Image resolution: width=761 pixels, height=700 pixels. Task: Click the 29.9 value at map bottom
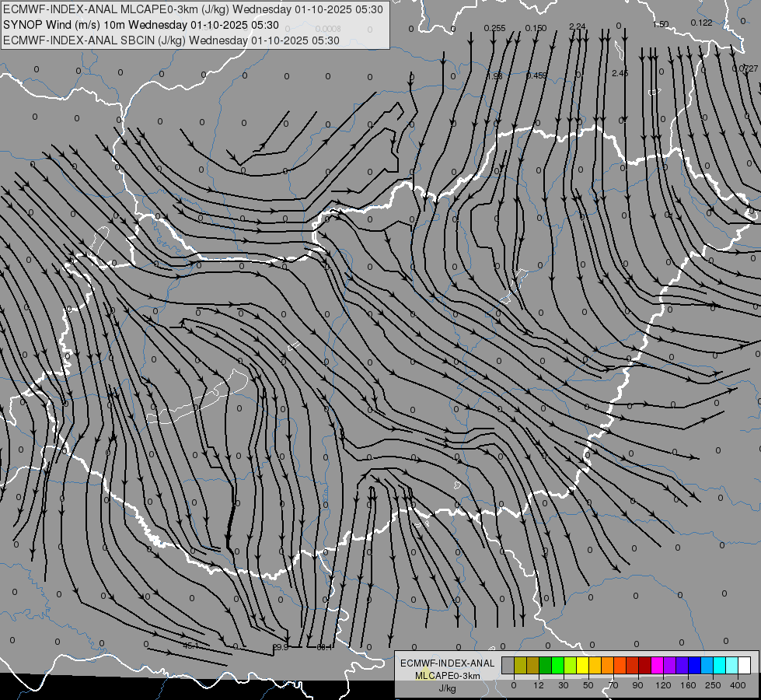(x=281, y=647)
